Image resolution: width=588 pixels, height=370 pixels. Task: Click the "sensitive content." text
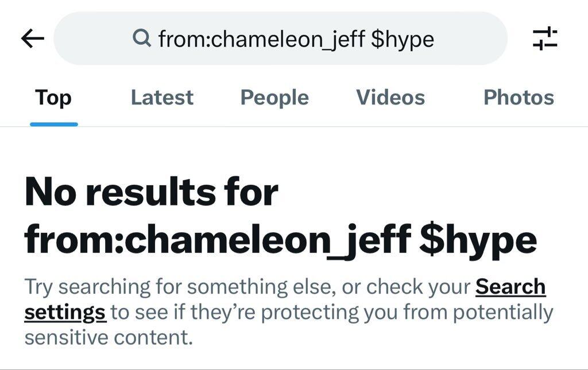tap(108, 337)
